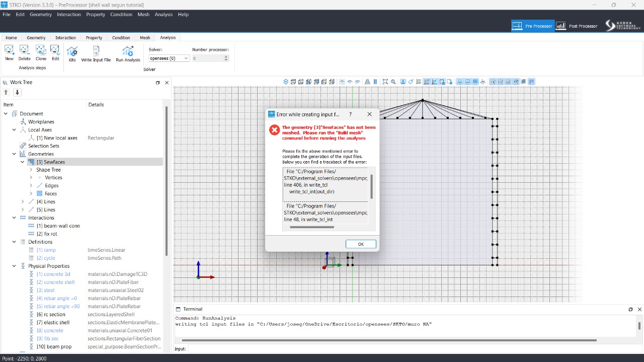644x362 pixels.
Task: Click the Work Tree vertical scrollbar
Action: [167, 181]
